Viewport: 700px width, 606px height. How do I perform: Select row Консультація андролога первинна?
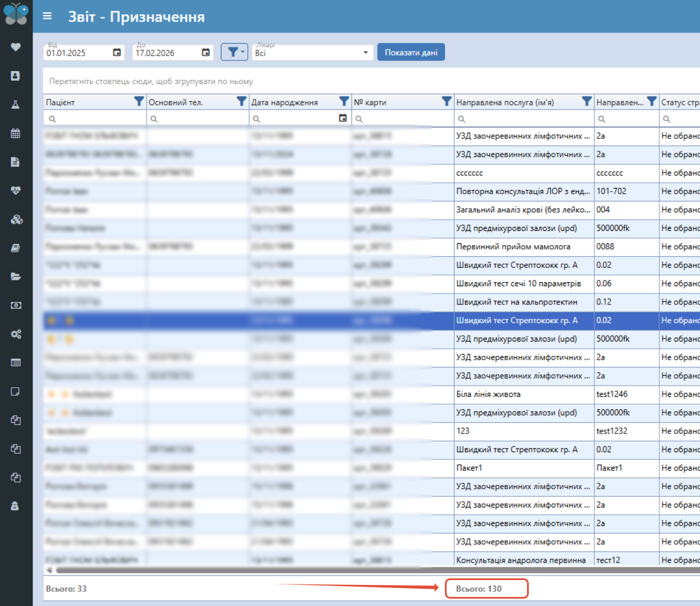point(371,560)
